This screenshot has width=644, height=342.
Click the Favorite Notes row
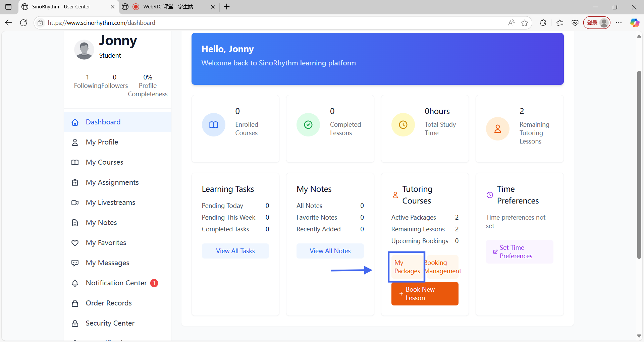pos(330,218)
